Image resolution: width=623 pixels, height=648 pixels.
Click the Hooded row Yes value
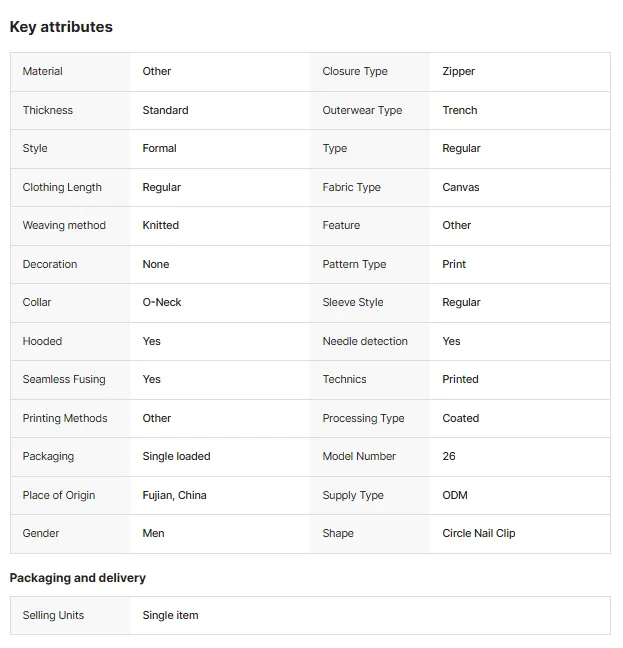(152, 341)
